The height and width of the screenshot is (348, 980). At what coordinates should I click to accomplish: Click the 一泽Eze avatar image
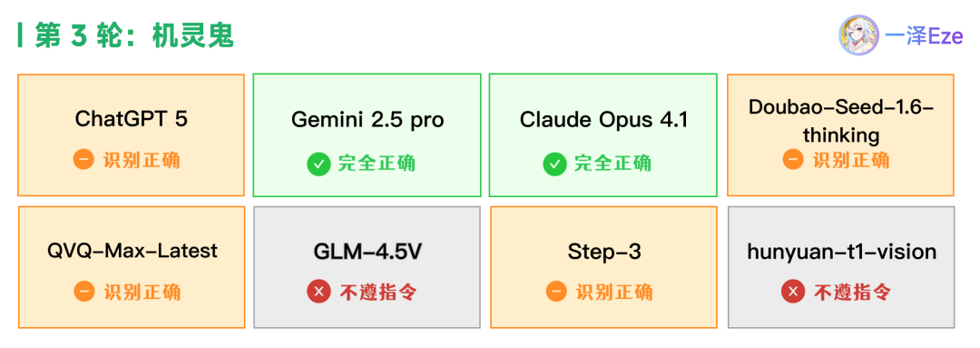coord(858,35)
